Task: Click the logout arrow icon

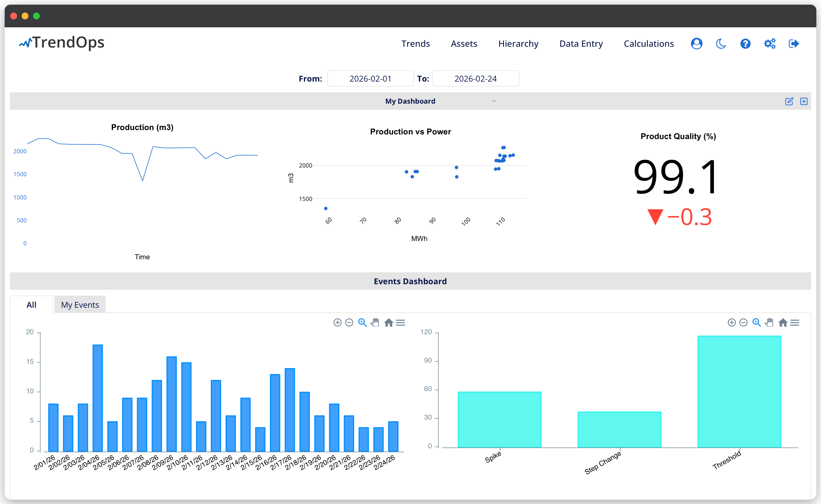Action: (794, 44)
